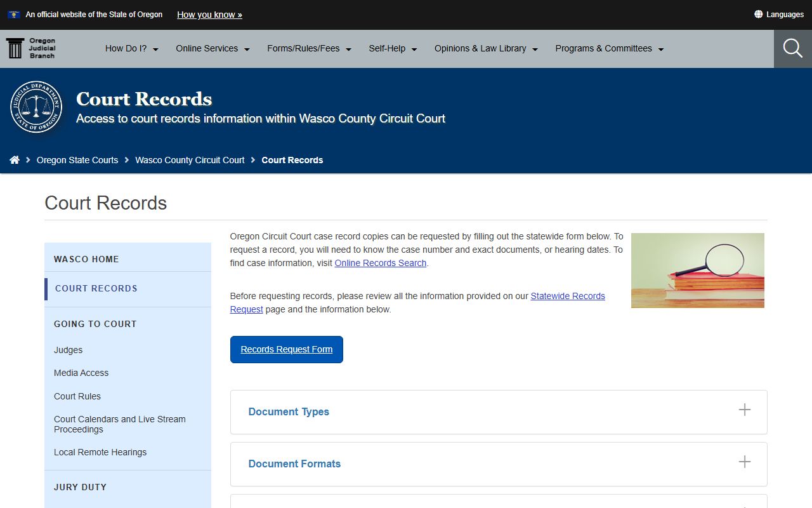Open the Online Services dropdown
The image size is (812, 508).
(213, 48)
